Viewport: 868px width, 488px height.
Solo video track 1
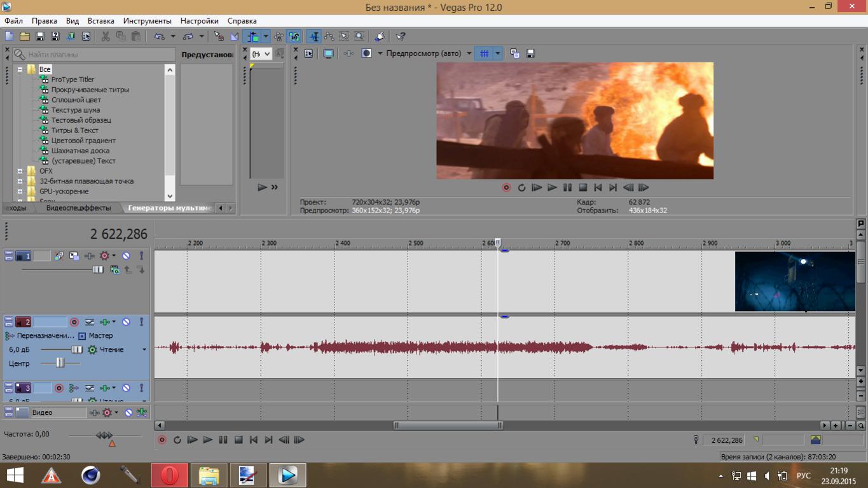click(141, 256)
